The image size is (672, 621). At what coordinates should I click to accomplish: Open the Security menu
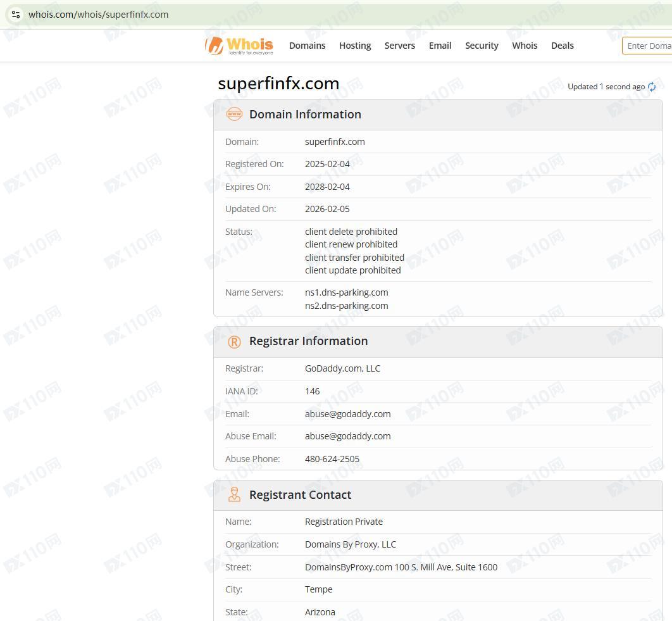click(482, 46)
